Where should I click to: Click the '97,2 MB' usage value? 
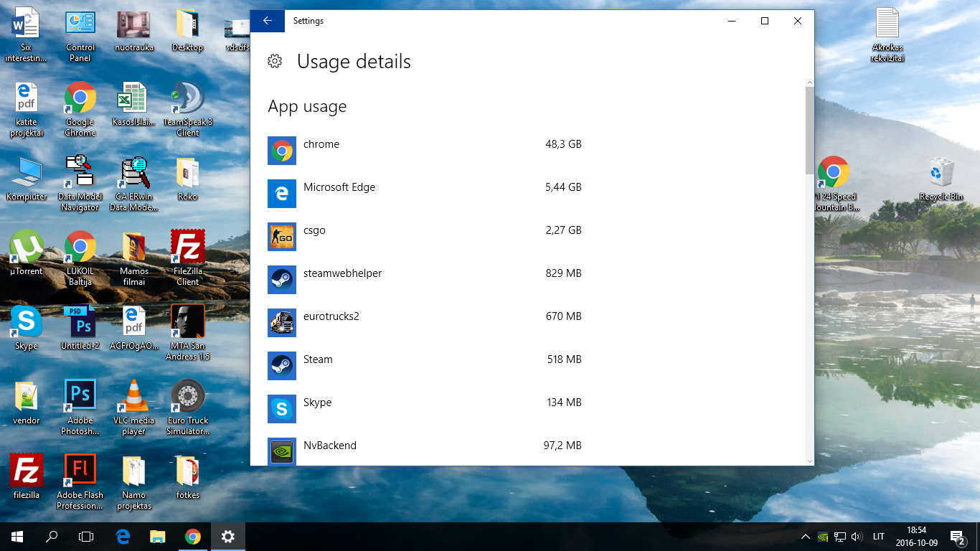[x=562, y=446]
